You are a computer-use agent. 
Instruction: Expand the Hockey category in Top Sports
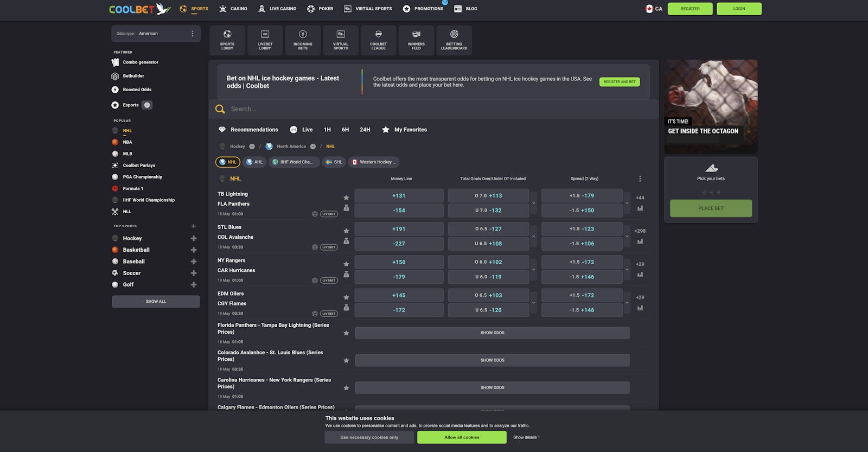[x=194, y=238]
